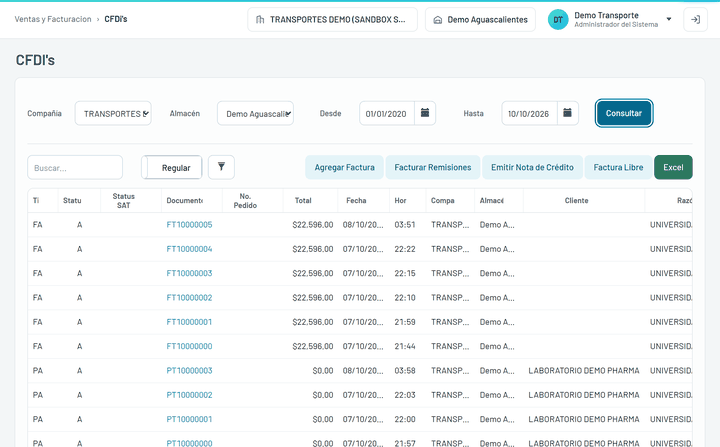Click the Facturar Remisiones button
Screen dimensions: 720x447
coord(433,167)
